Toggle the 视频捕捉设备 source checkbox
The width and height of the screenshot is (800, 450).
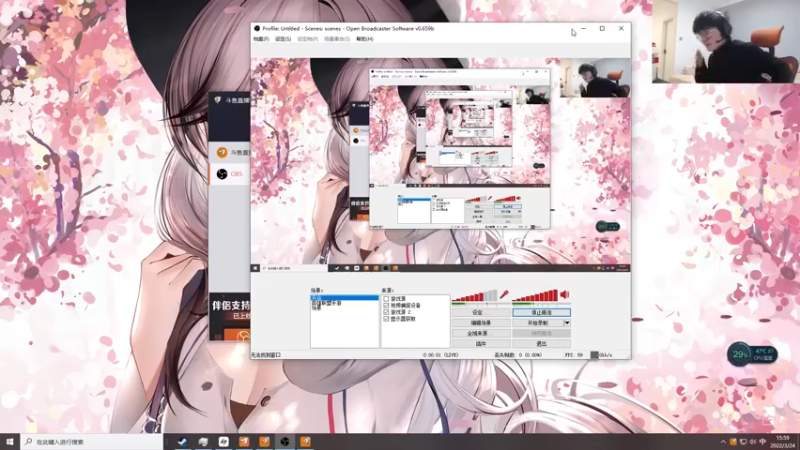(386, 305)
